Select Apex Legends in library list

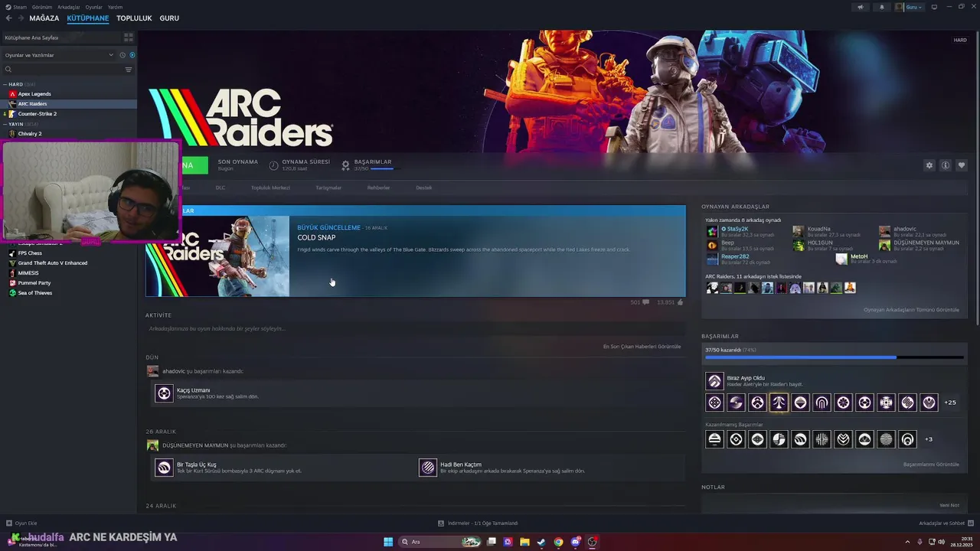[34, 94]
